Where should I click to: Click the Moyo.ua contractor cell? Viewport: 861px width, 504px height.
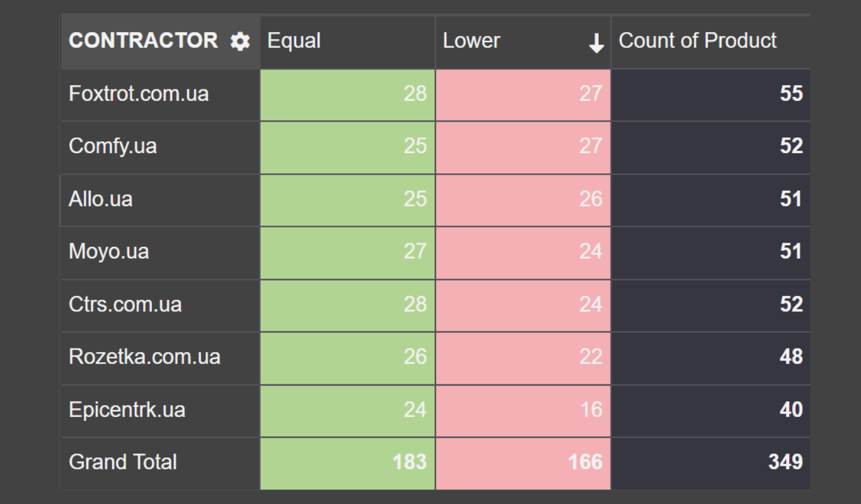[x=109, y=252]
